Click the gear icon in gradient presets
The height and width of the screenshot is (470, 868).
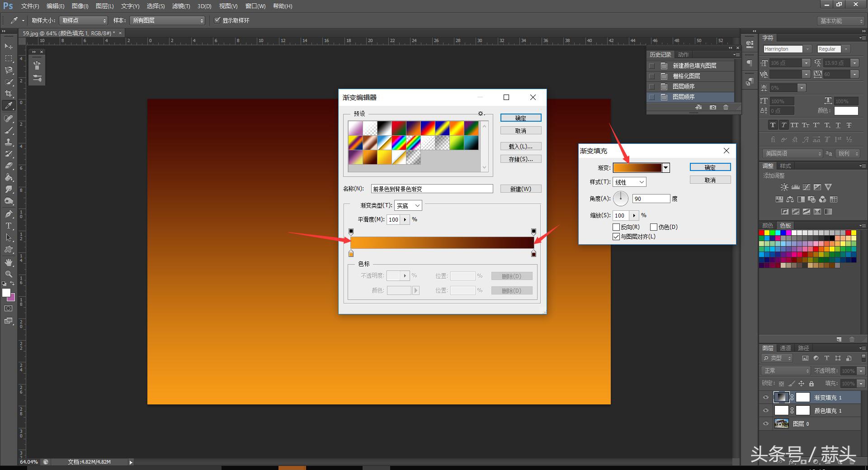[x=481, y=114]
